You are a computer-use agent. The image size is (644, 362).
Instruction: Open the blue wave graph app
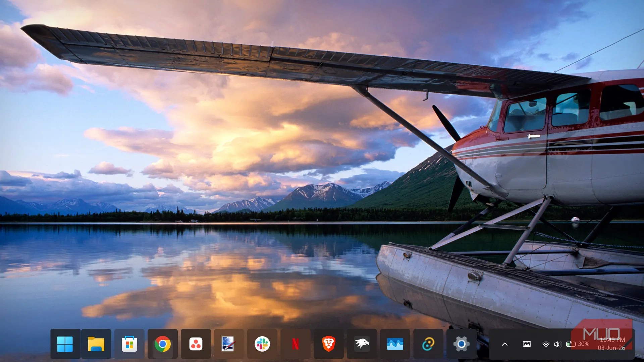coord(395,344)
